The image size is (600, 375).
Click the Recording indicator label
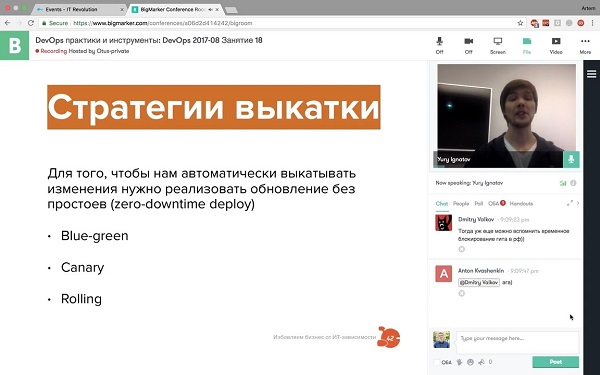point(51,51)
